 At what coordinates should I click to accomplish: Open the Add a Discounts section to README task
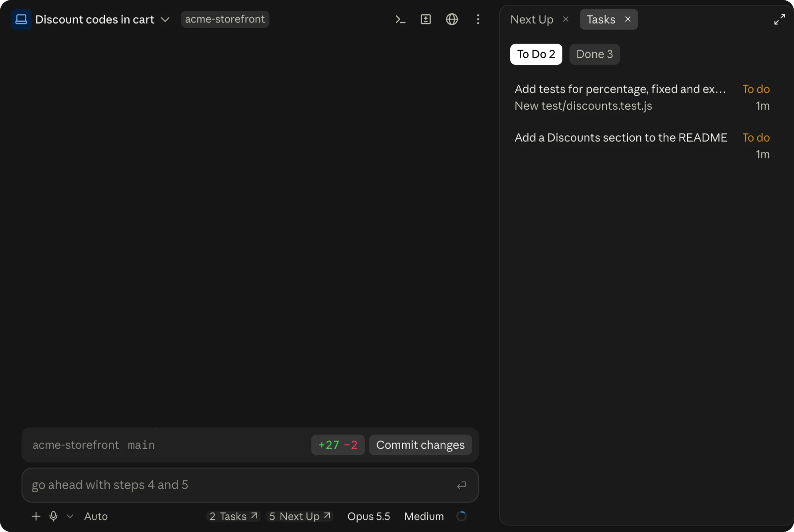point(642,146)
